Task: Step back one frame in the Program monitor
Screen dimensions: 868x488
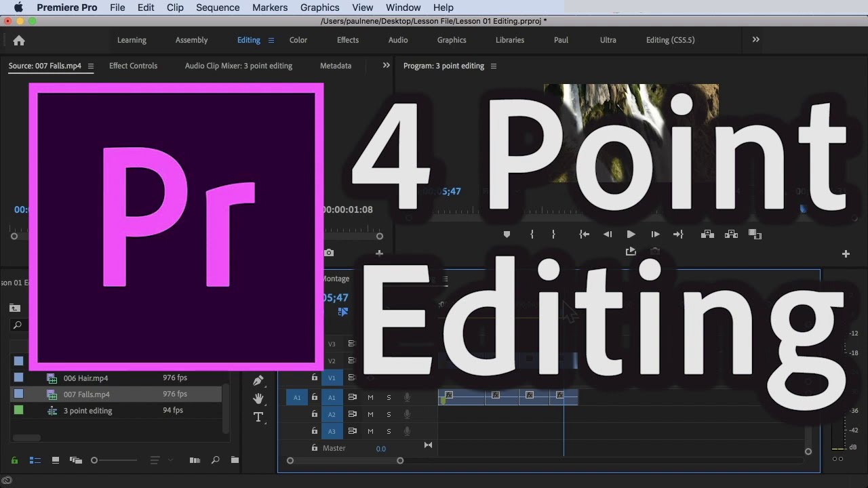Action: [608, 235]
